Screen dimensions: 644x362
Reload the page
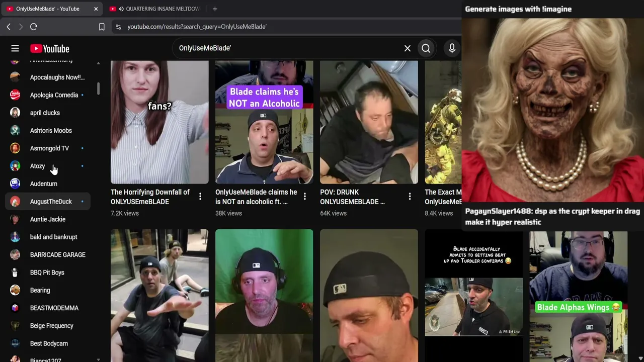tap(34, 27)
